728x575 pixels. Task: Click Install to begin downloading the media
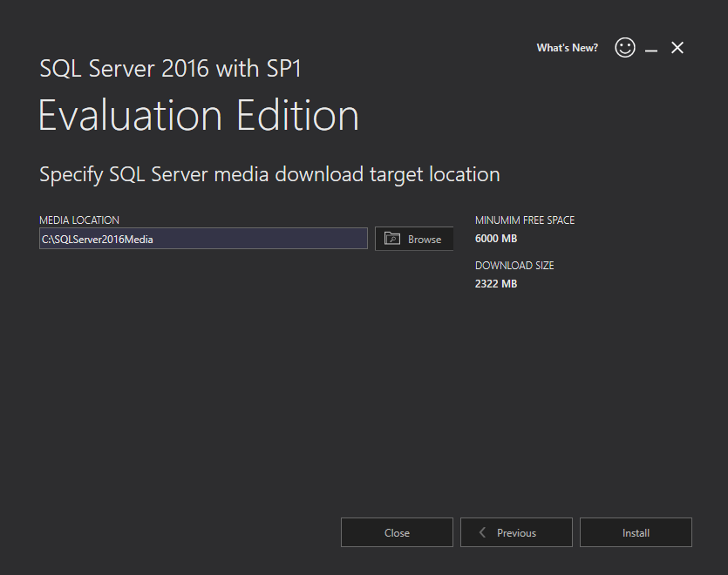[x=636, y=532]
